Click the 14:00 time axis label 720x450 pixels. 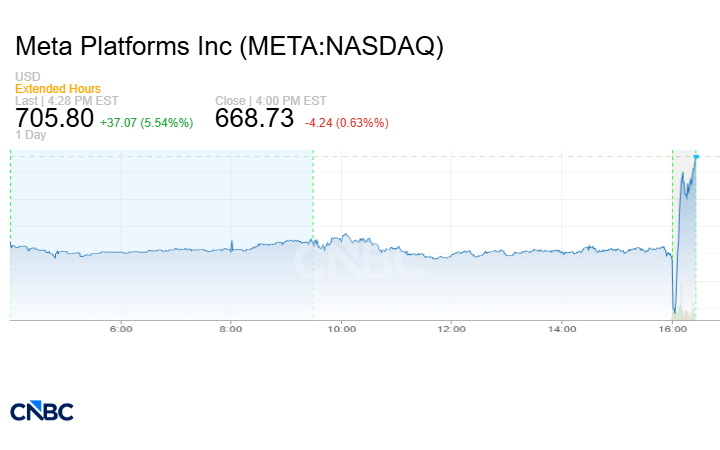tap(562, 328)
